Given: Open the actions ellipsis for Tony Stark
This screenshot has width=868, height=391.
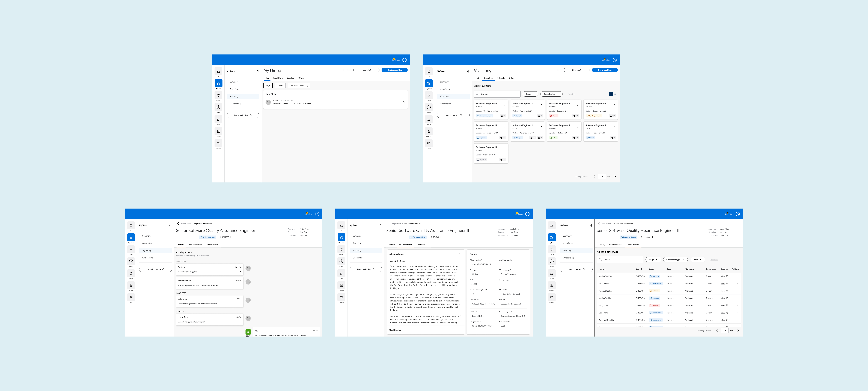Looking at the screenshot, I should click(737, 306).
